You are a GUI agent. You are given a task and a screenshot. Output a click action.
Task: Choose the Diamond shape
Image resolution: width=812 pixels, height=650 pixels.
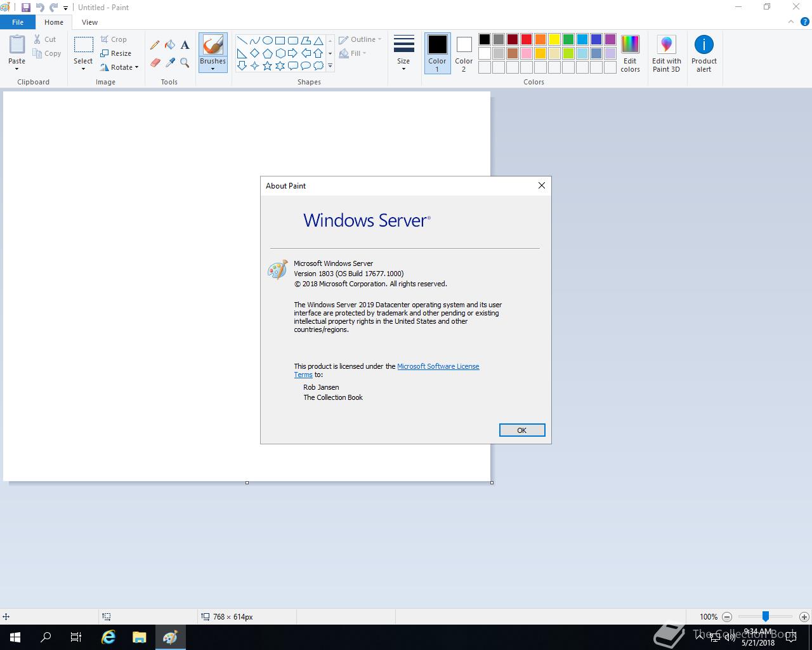tap(254, 53)
